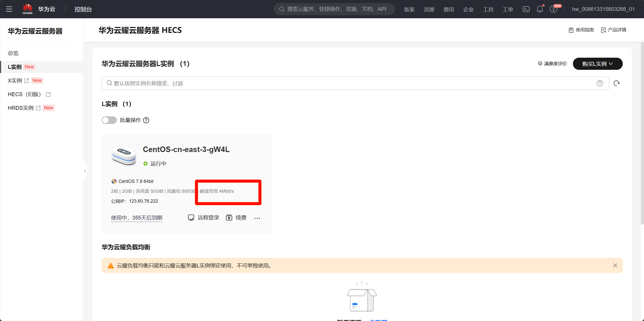Open the 费用 menu
The image size is (644, 321).
449,9
